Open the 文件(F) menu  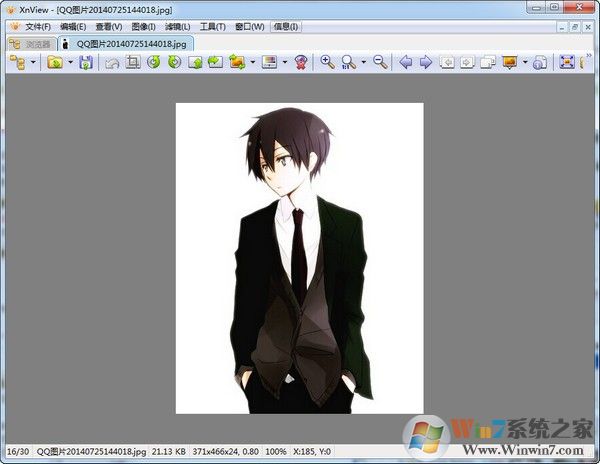click(38, 27)
